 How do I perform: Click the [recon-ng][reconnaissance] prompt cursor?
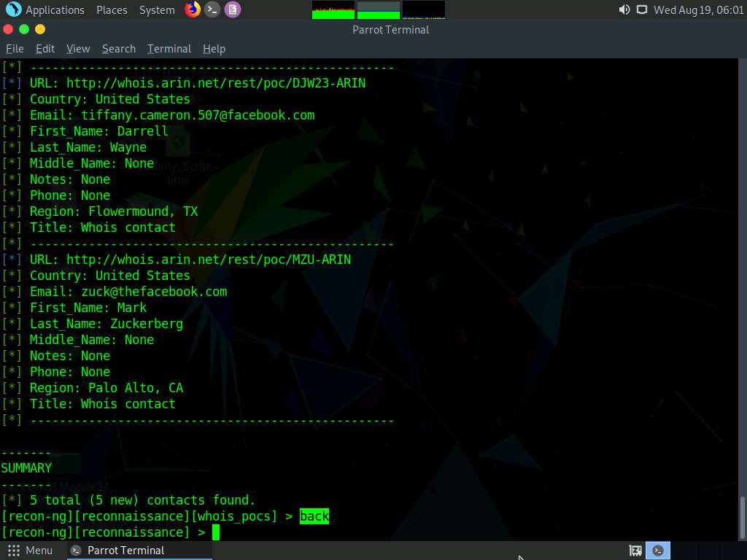[216, 532]
